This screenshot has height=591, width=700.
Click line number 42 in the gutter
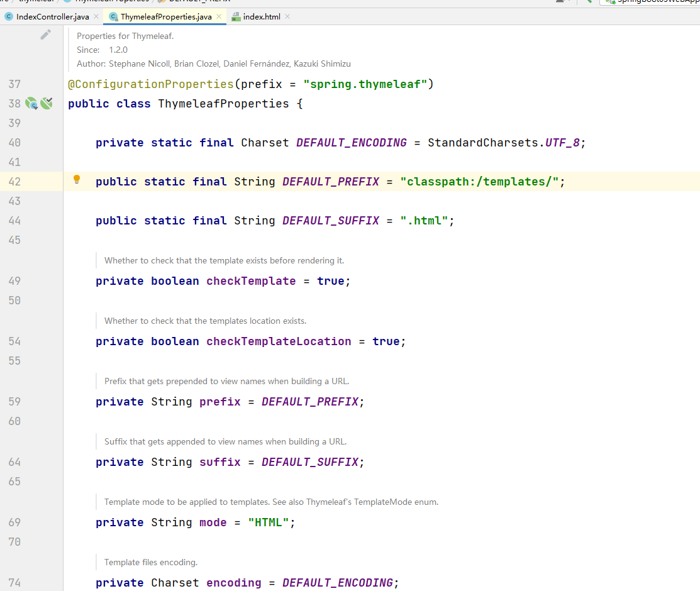pos(14,182)
